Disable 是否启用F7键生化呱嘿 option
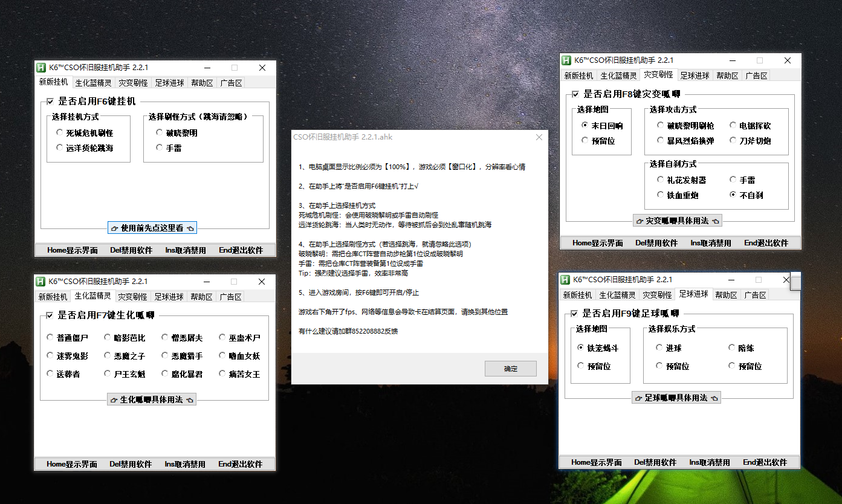The height and width of the screenshot is (504, 842). [50, 315]
